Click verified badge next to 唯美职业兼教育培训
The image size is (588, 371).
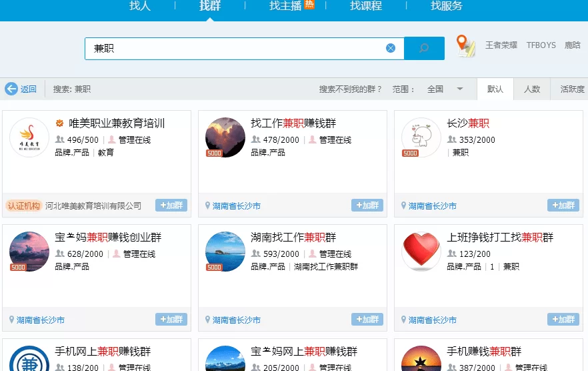click(x=60, y=123)
